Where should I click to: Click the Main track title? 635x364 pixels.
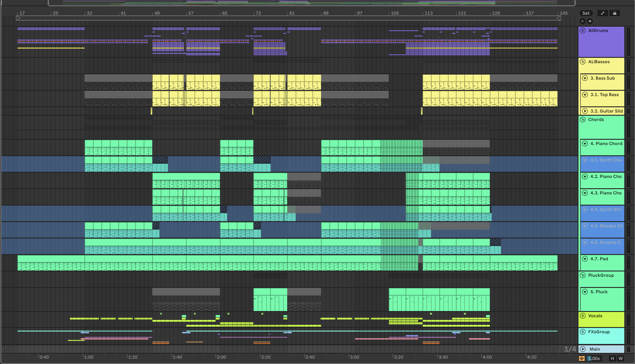(594, 349)
